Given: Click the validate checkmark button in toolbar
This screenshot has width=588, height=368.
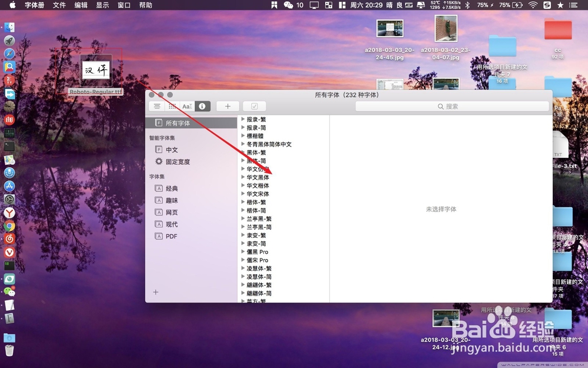Looking at the screenshot, I should pyautogui.click(x=254, y=107).
